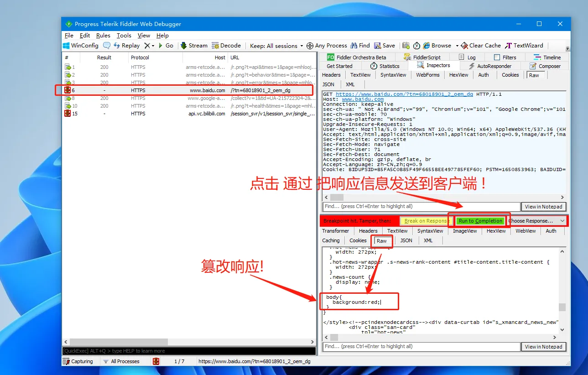Select session 8 www.google-a... row
Image resolution: width=588 pixels, height=375 pixels.
tap(189, 98)
